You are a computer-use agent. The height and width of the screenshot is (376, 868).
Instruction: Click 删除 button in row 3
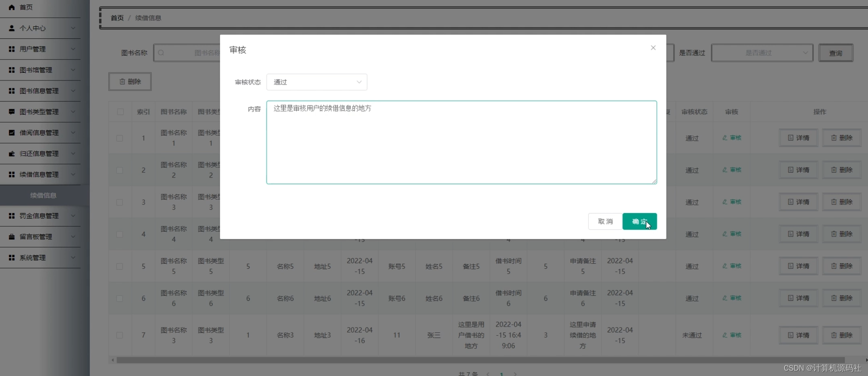(842, 202)
